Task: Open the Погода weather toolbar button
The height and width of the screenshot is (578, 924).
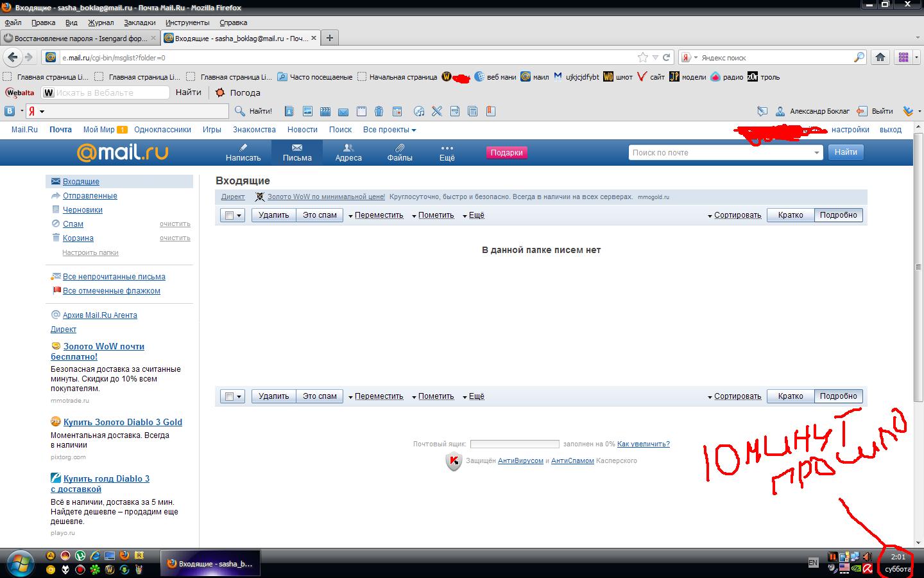Action: pos(237,92)
